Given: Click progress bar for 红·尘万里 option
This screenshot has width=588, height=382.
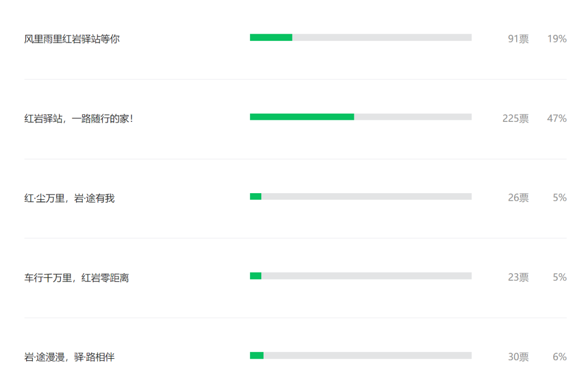Looking at the screenshot, I should click(361, 196).
